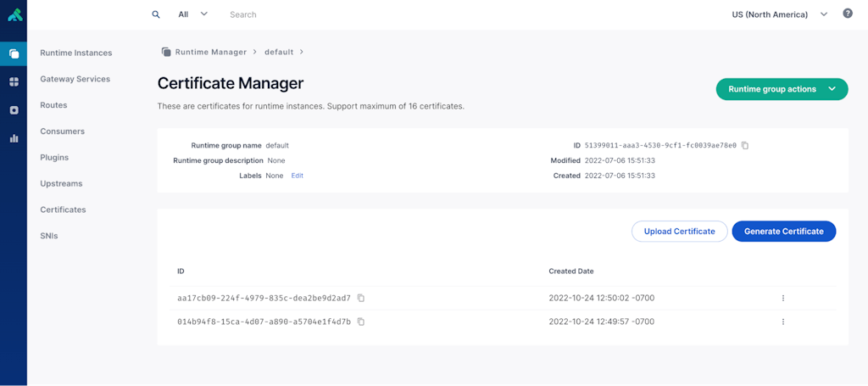The height and width of the screenshot is (386, 868).
Task: Select Plugins from the side menu
Action: pyautogui.click(x=54, y=157)
